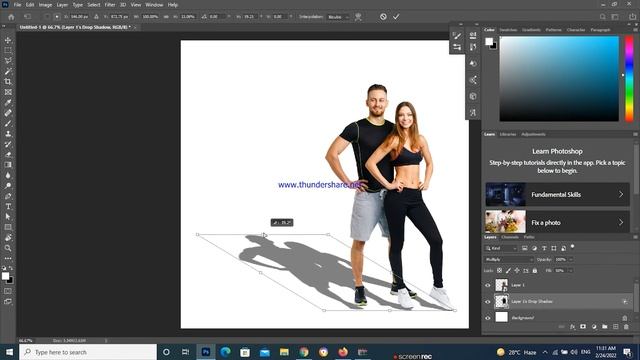Image resolution: width=640 pixels, height=360 pixels.
Task: Click the Home icon in options bar
Action: pos(11,17)
